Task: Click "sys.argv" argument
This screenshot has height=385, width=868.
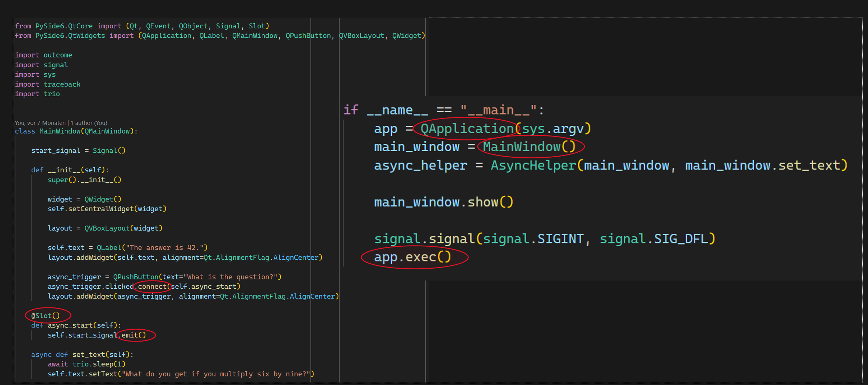Action: click(x=553, y=129)
